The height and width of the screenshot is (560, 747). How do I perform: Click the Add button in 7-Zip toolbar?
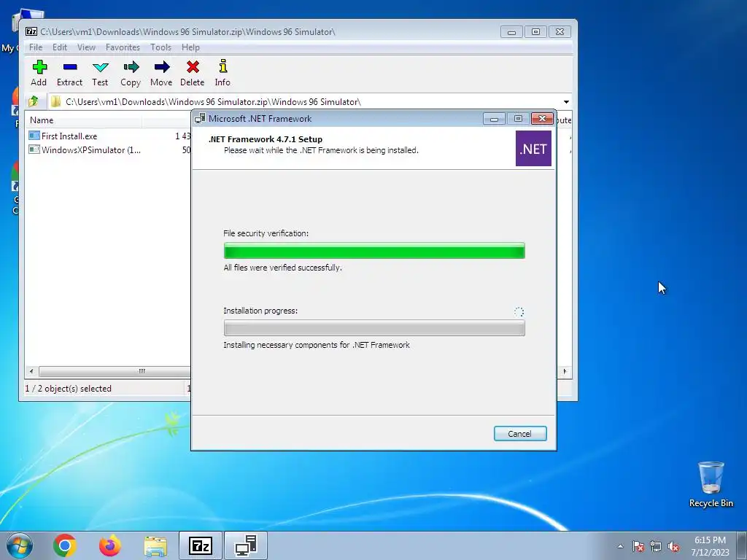[39, 73]
